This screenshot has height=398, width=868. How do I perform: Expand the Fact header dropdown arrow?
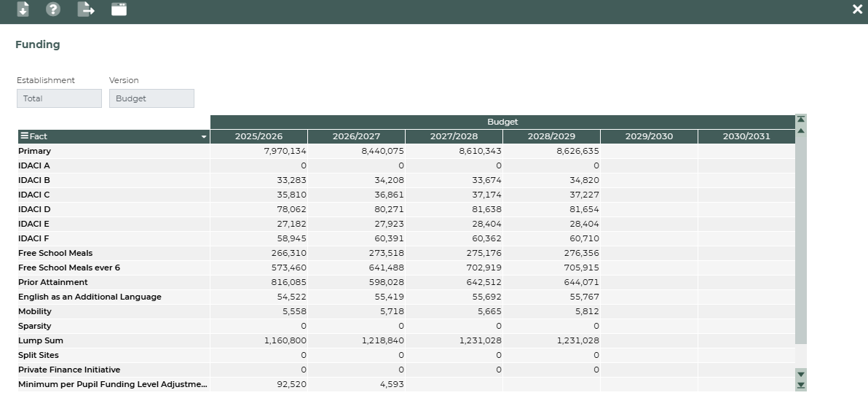pyautogui.click(x=204, y=137)
